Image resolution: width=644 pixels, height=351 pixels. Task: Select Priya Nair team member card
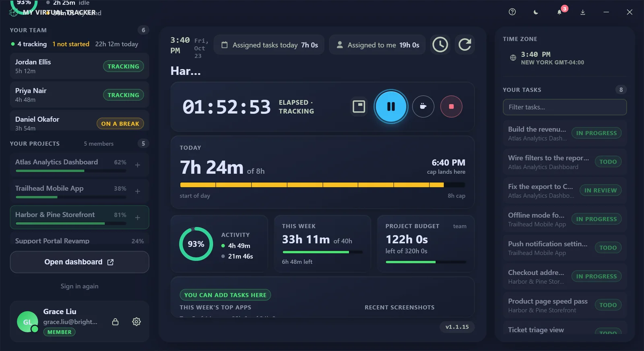point(79,94)
